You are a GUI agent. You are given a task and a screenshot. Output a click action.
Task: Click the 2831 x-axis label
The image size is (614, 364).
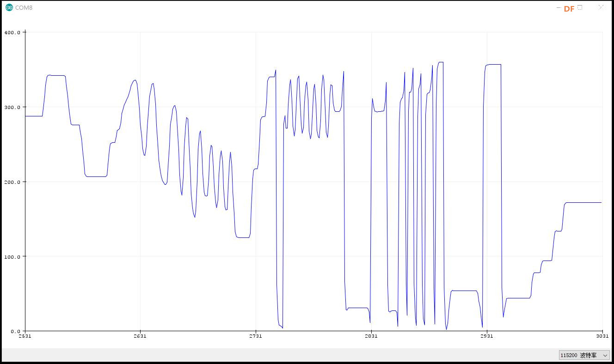pos(371,336)
